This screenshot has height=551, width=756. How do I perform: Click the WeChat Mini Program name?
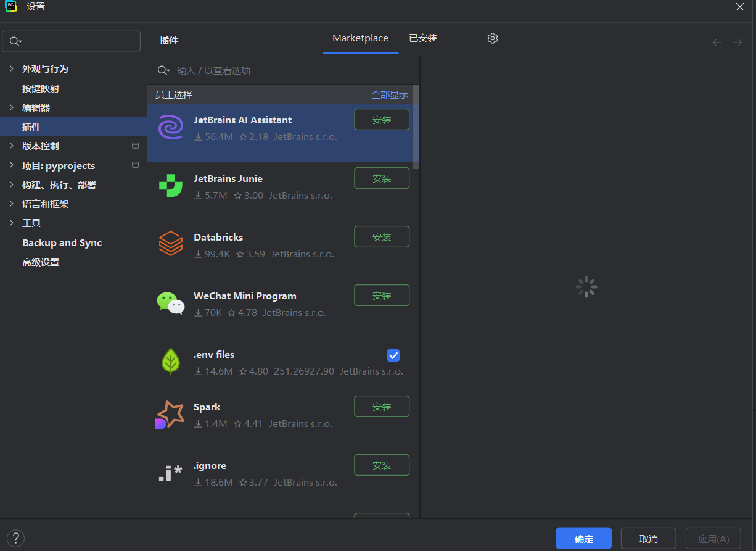(x=245, y=296)
